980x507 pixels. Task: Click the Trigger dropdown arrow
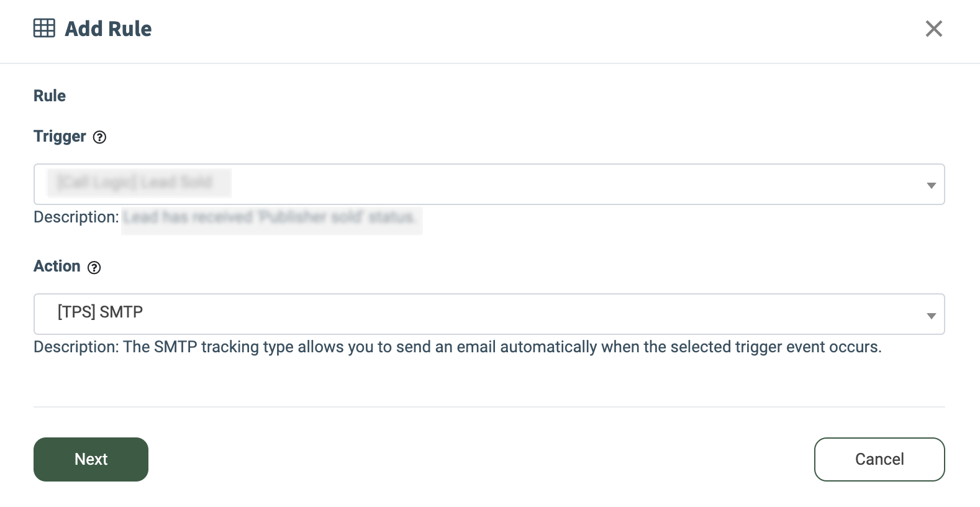click(931, 185)
